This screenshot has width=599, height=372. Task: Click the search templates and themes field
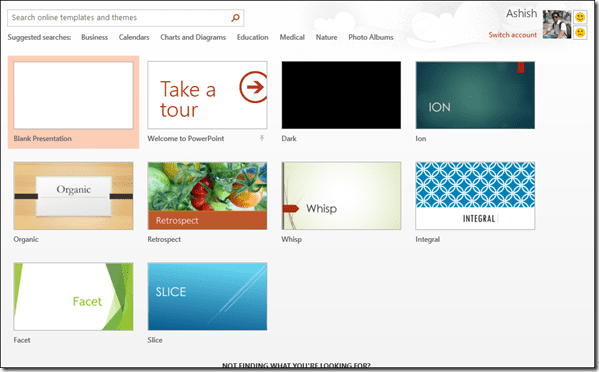pos(125,18)
